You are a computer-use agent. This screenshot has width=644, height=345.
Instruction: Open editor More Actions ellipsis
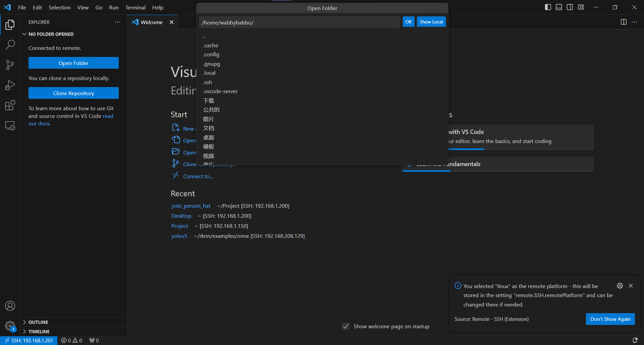click(634, 22)
